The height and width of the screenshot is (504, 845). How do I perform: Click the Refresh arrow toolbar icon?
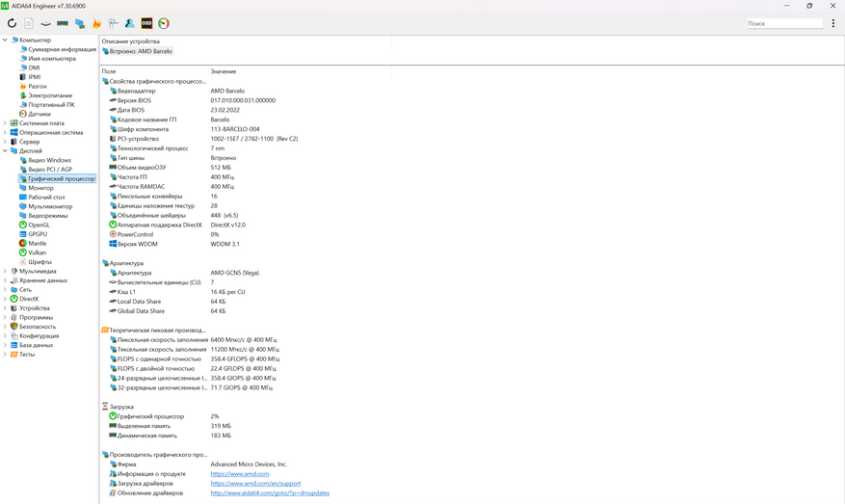pos(12,23)
